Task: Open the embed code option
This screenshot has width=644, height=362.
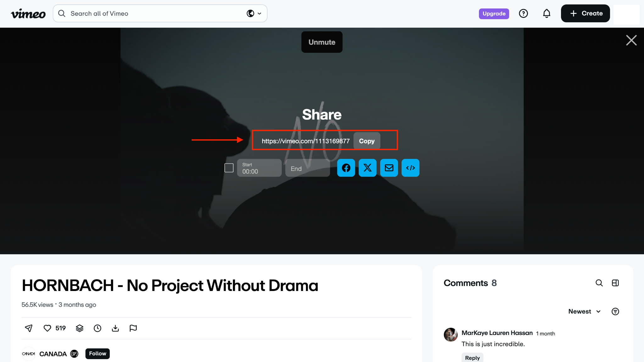Action: point(410,168)
